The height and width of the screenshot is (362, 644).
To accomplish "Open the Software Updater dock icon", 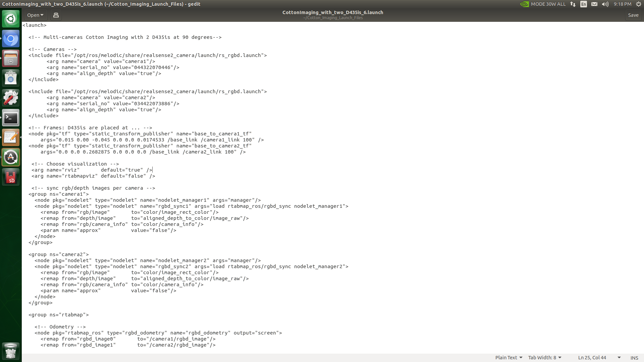I will click(x=11, y=157).
